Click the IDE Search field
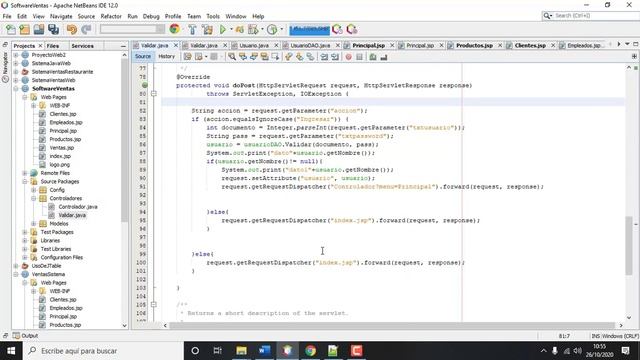The width and height of the screenshot is (640, 360). click(x=591, y=16)
